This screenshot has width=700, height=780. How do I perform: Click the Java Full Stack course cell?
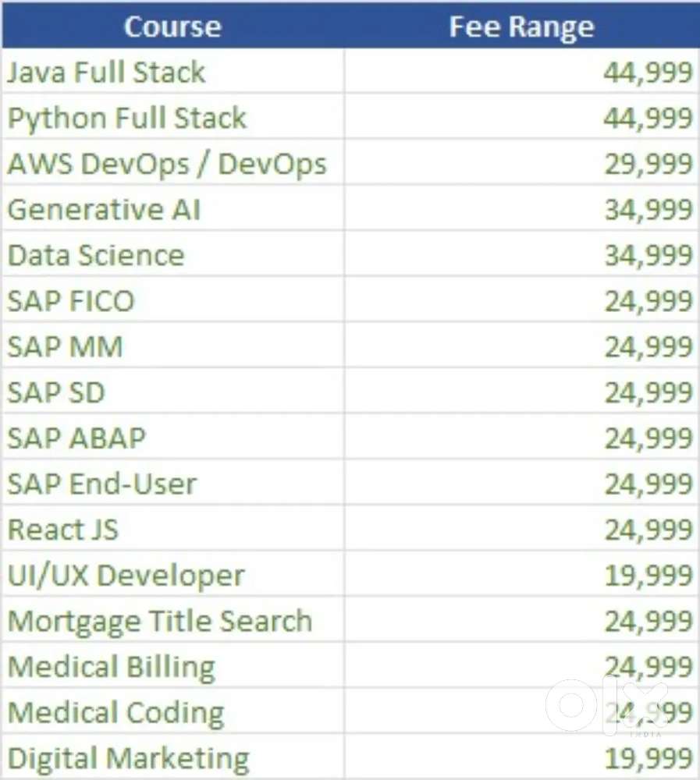tap(106, 73)
